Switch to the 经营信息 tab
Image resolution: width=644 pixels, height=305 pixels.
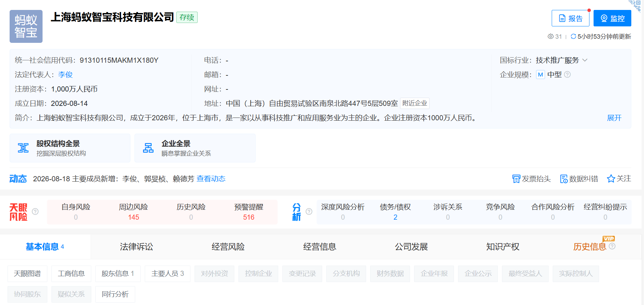pos(320,247)
